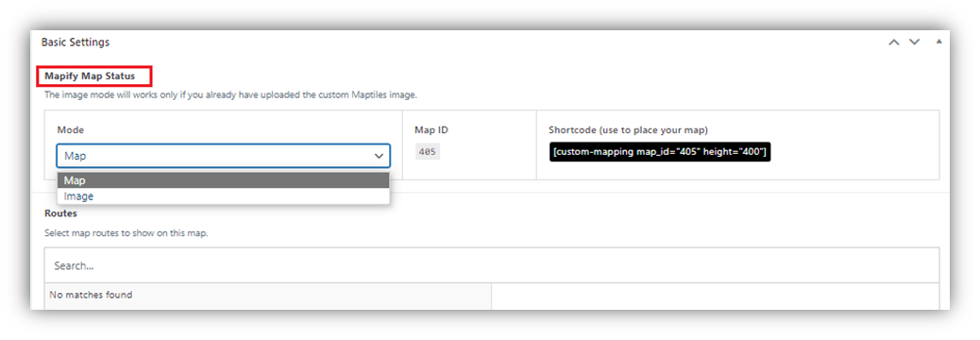Click the Routes section heading
The image size is (980, 340).
pyautogui.click(x=60, y=213)
